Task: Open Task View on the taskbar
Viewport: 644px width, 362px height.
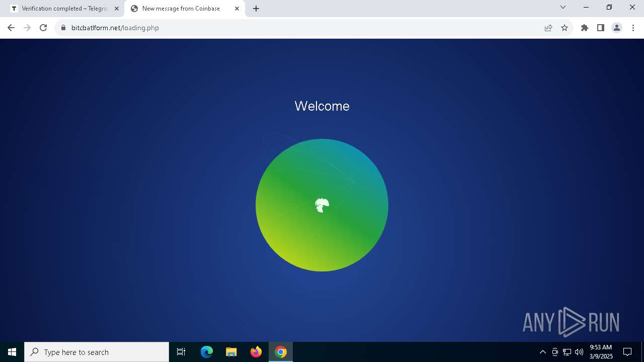Action: pyautogui.click(x=181, y=352)
